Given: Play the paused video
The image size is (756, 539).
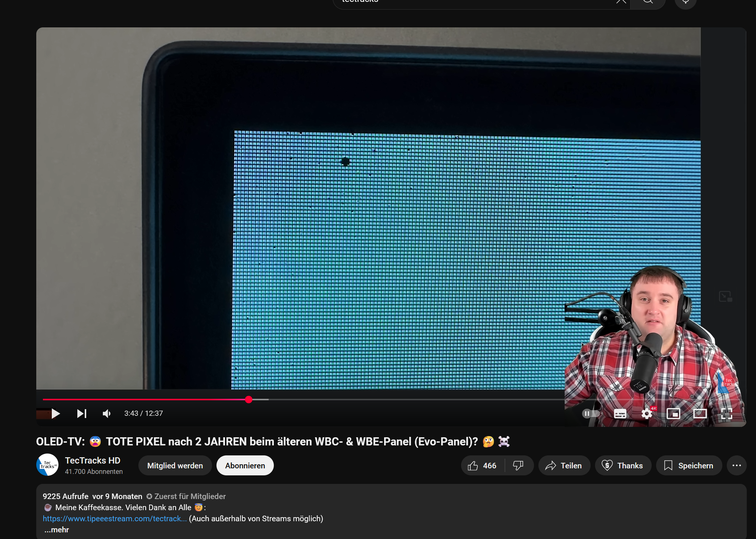Looking at the screenshot, I should (56, 414).
